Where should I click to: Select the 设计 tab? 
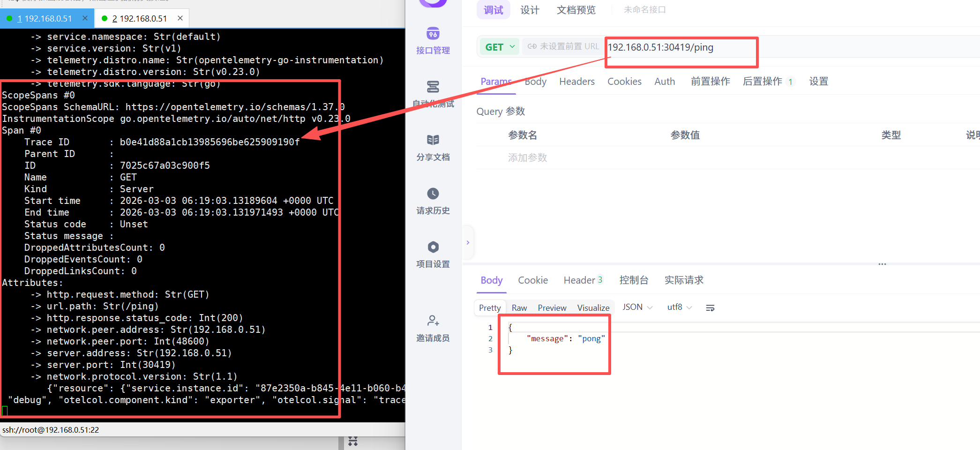[530, 10]
